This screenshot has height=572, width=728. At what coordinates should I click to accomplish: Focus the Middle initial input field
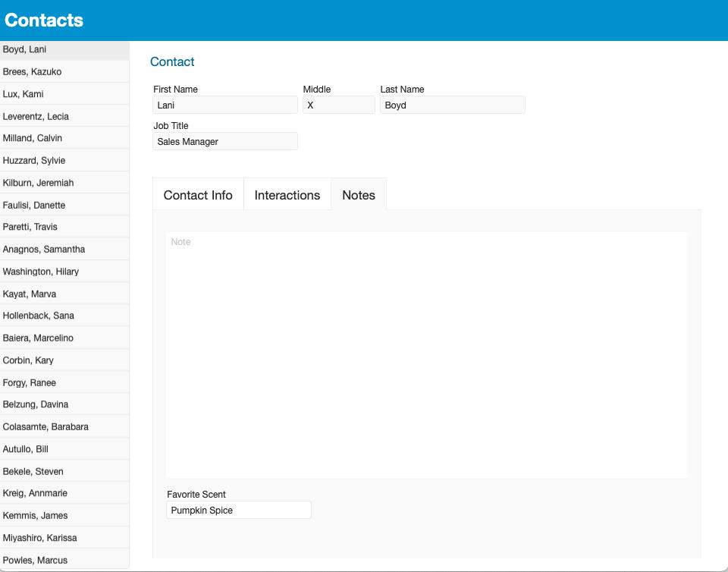pos(339,105)
